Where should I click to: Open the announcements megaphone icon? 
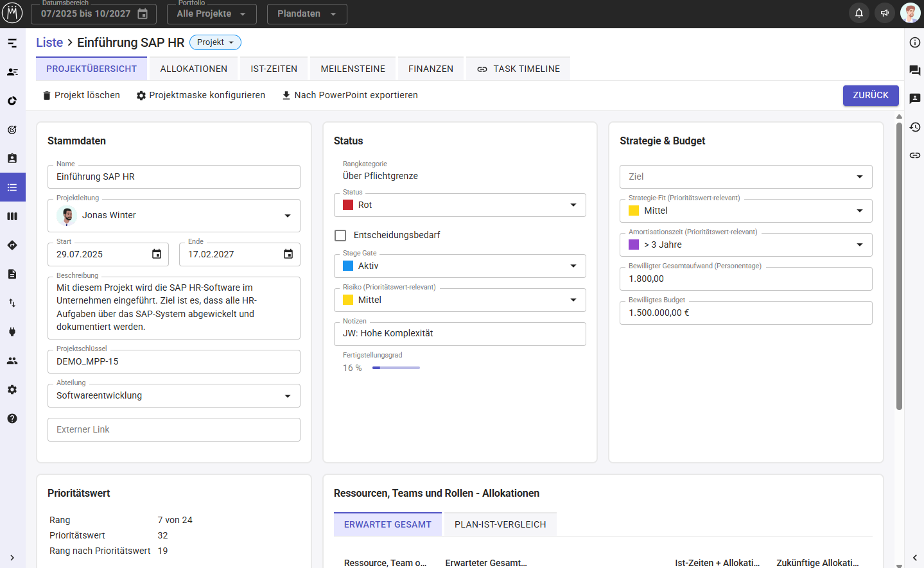[x=884, y=13]
